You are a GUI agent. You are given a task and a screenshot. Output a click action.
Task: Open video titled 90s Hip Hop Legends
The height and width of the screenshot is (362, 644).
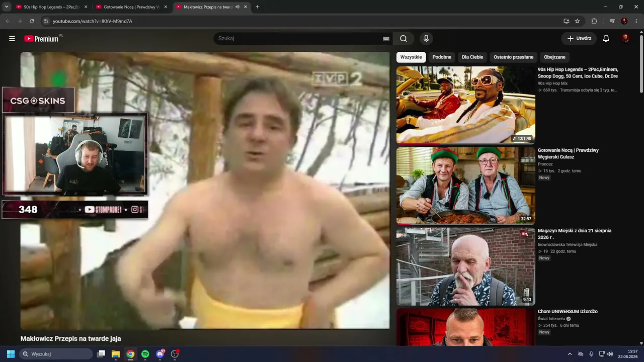pyautogui.click(x=578, y=73)
